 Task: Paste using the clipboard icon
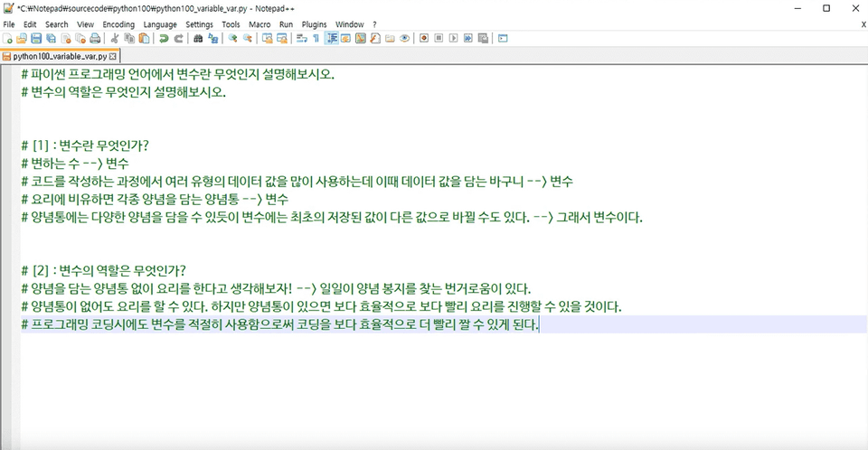tap(144, 38)
